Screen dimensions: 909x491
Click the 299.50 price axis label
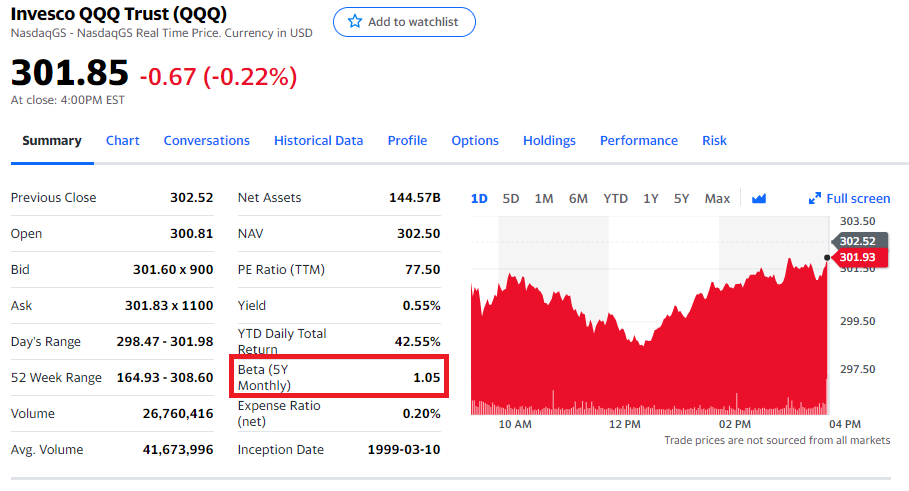858,321
